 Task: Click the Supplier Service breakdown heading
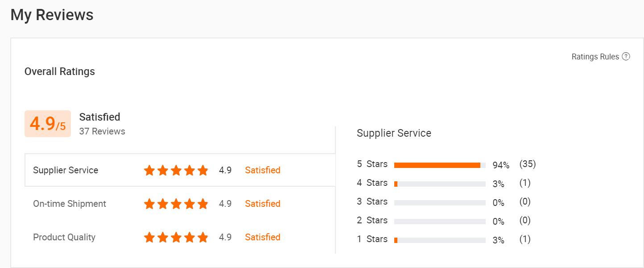point(394,133)
